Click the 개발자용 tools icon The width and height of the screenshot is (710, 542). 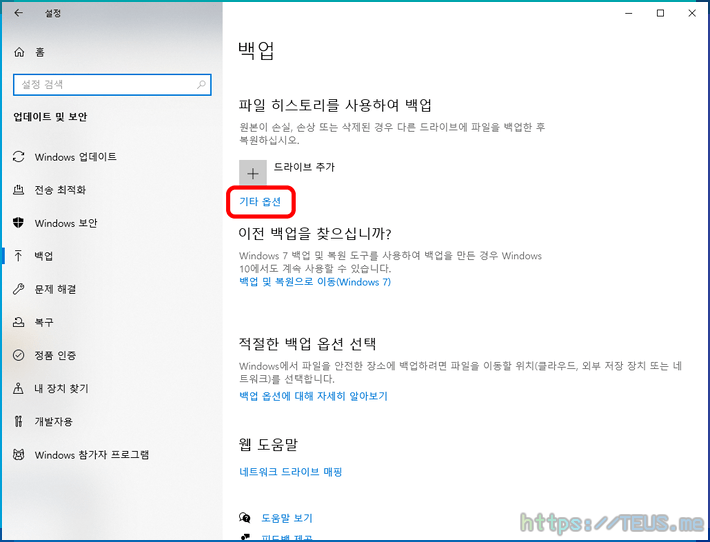tap(19, 422)
